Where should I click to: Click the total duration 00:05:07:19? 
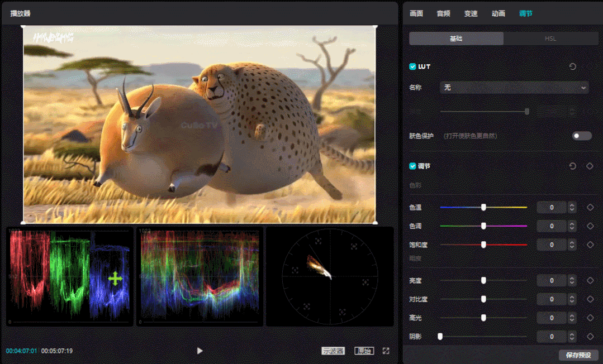click(x=57, y=351)
